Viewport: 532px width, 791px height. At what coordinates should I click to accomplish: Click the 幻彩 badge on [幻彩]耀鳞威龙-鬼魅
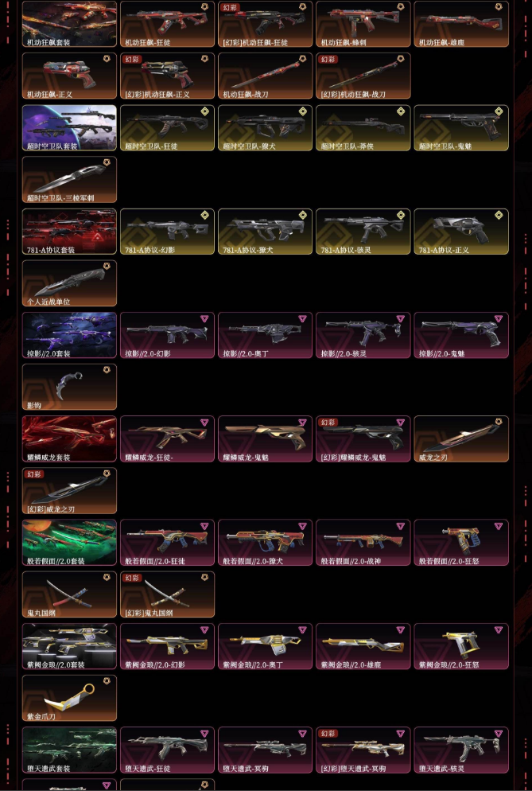[x=328, y=423]
